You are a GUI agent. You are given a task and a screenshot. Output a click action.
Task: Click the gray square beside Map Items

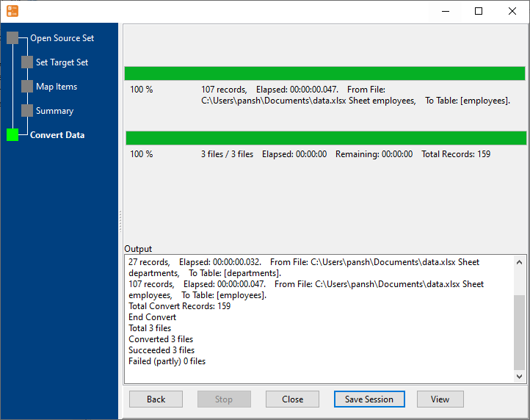coord(27,87)
